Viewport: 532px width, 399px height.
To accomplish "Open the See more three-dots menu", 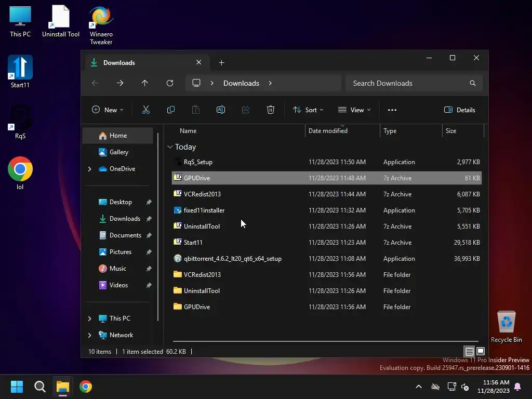I will click(392, 110).
